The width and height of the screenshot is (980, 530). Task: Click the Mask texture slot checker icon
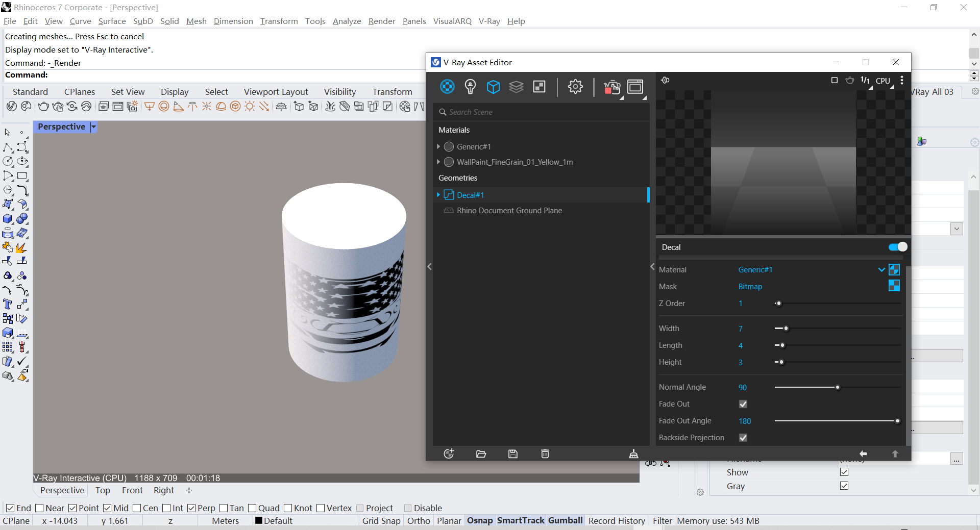[x=894, y=286]
